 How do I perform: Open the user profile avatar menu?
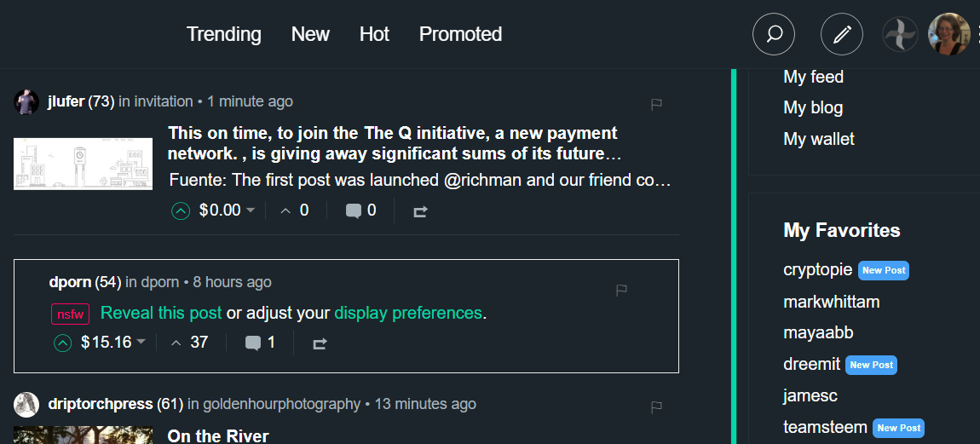tap(948, 35)
